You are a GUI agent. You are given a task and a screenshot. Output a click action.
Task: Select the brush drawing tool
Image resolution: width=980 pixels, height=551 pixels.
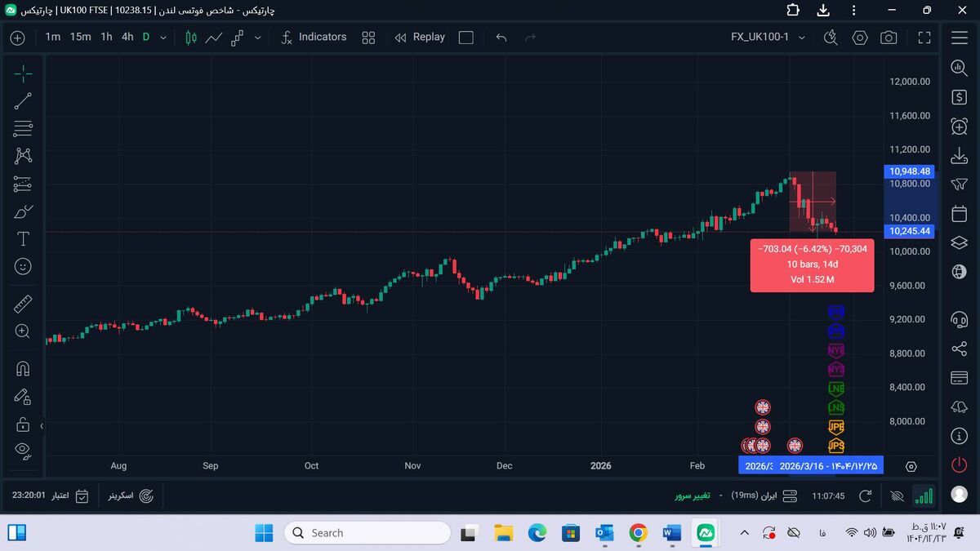click(x=23, y=211)
